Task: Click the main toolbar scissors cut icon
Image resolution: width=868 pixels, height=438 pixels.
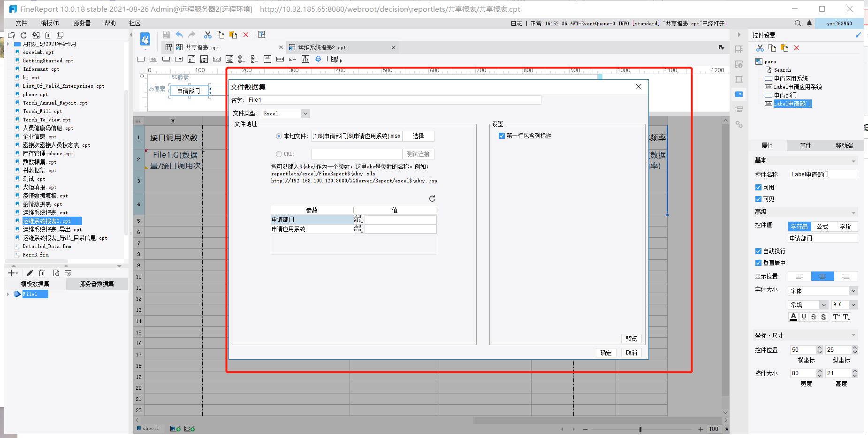Action: tap(207, 35)
